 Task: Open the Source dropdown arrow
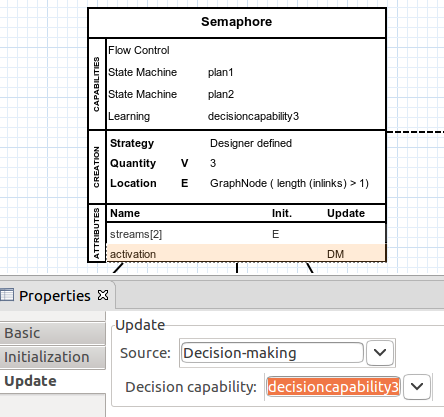pyautogui.click(x=380, y=353)
